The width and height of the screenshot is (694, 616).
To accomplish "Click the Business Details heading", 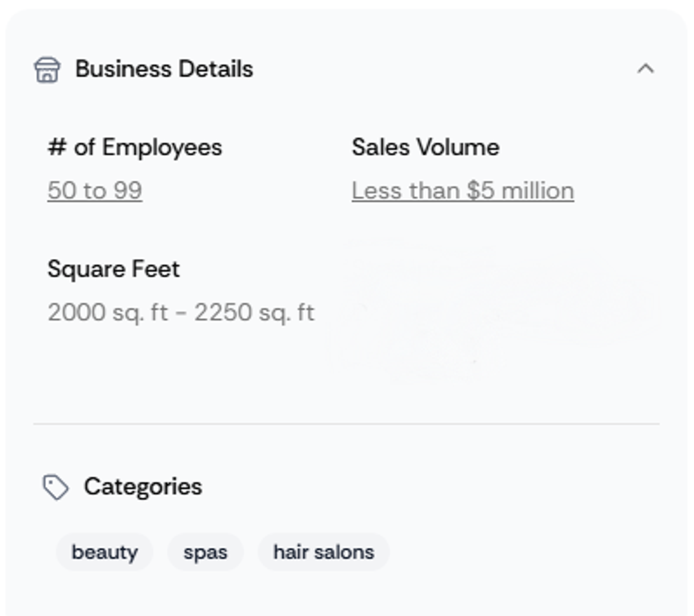I will coord(164,69).
